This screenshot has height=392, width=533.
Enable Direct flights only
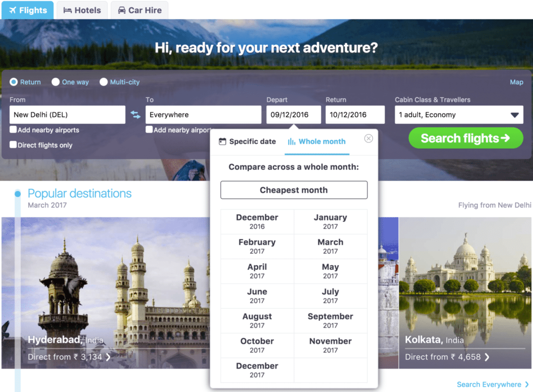point(13,146)
